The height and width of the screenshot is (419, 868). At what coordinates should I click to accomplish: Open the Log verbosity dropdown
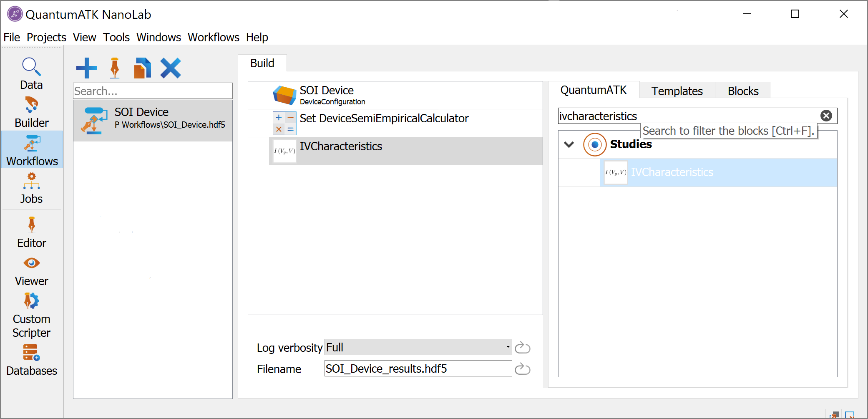tap(418, 347)
